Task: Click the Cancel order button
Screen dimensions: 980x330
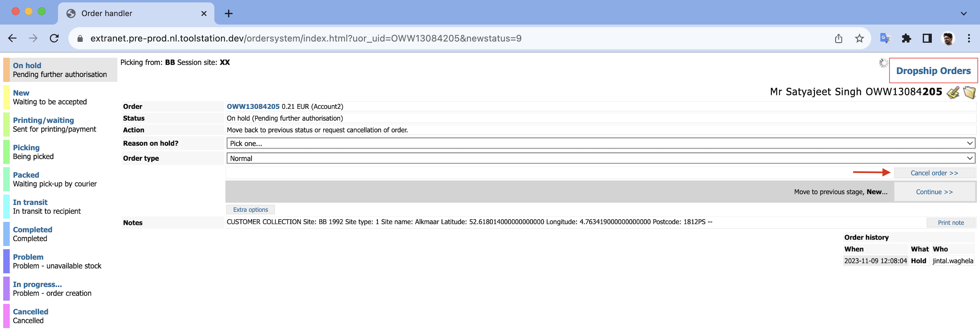Action: 935,173
